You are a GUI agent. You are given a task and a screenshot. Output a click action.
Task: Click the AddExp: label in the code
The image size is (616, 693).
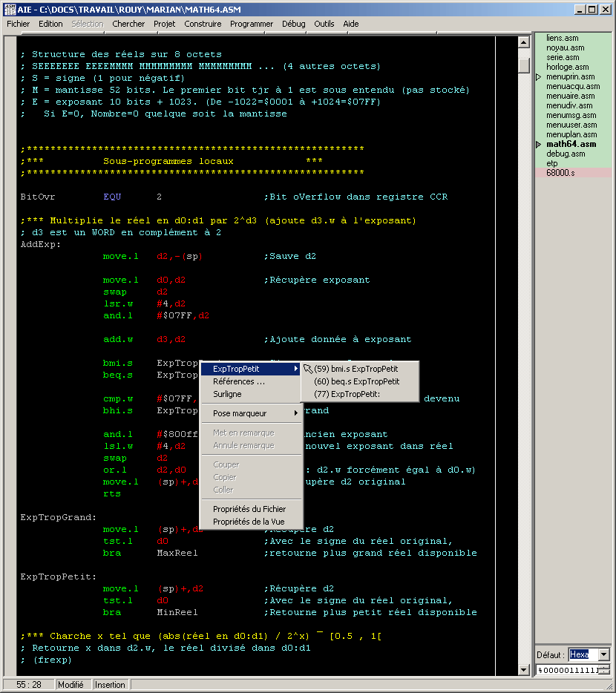[x=40, y=244]
